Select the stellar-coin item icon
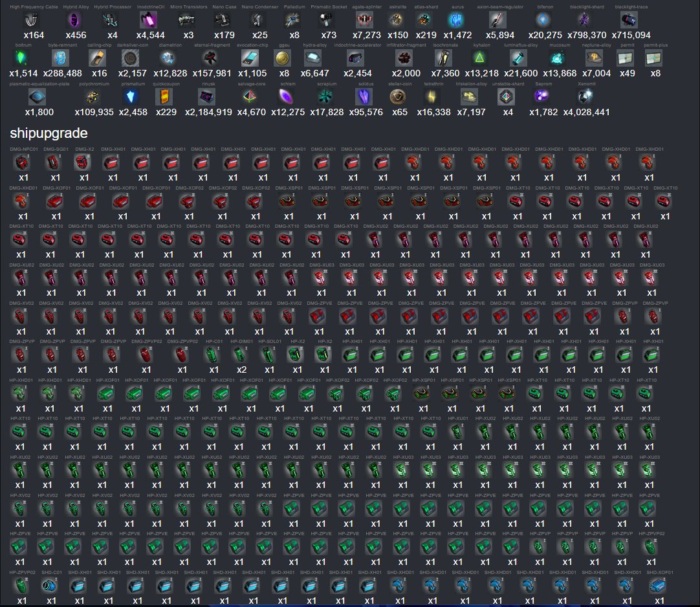 (399, 97)
